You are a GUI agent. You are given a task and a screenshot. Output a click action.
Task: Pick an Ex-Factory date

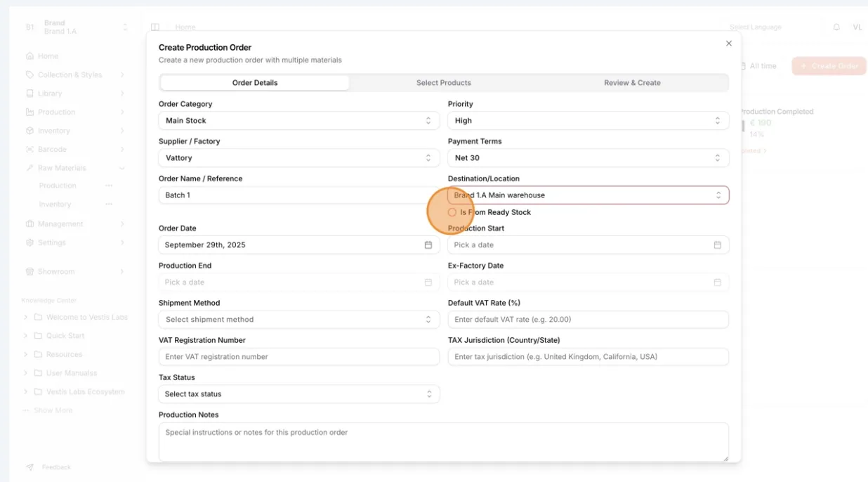tap(588, 282)
